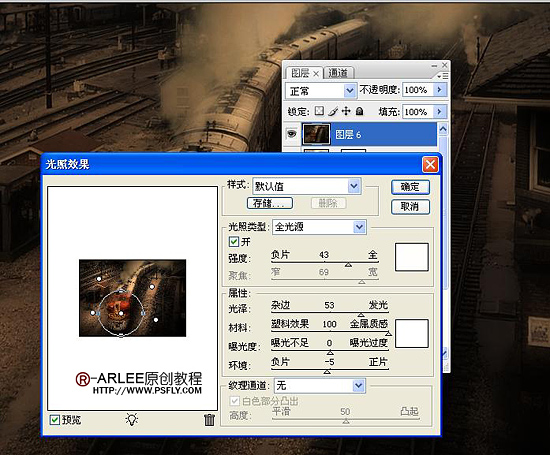Screen dimensions: 550x455
Task: Open the 样式 style dropdown
Action: pyautogui.click(x=354, y=186)
